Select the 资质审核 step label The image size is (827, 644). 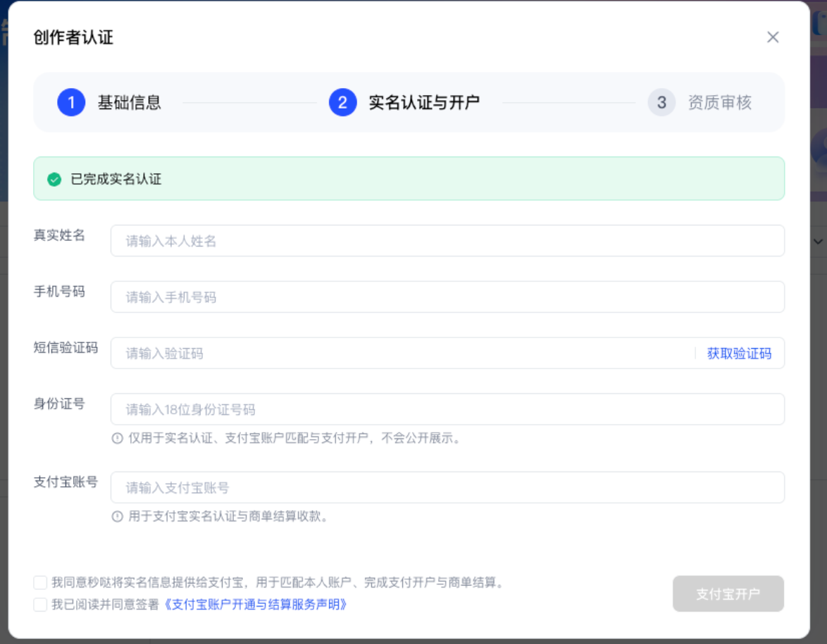719,102
